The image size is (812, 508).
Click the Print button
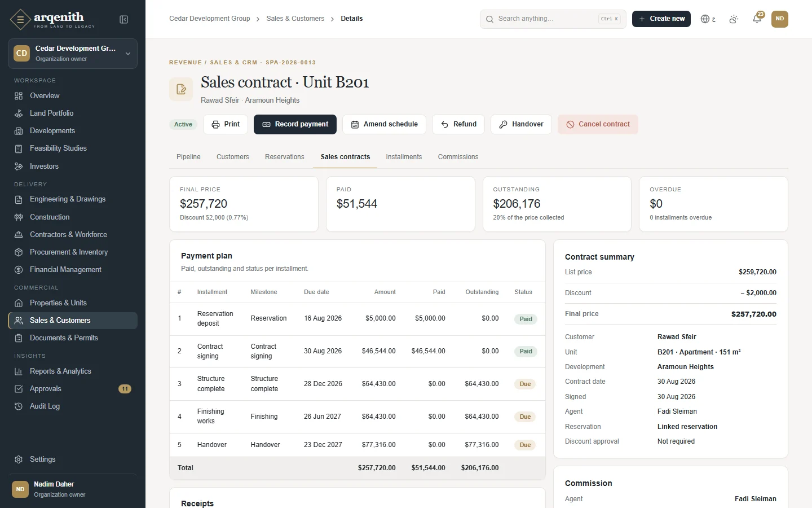(x=226, y=124)
